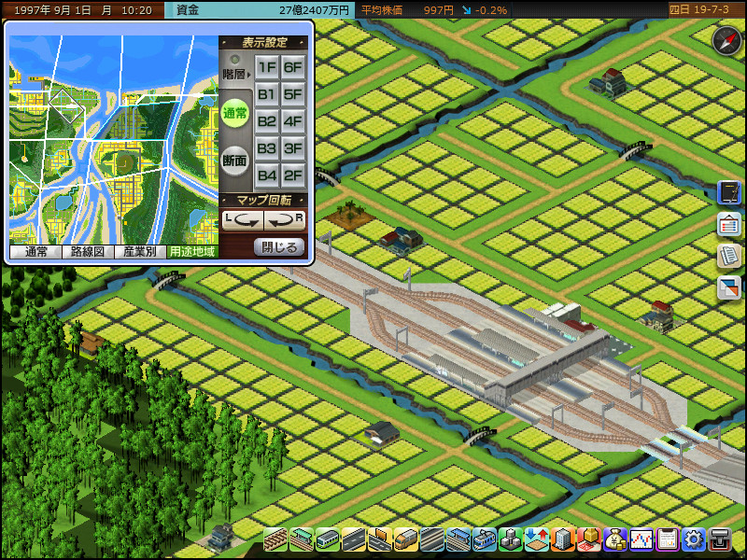Select floor 5F
This screenshot has width=747, height=560.
click(292, 94)
